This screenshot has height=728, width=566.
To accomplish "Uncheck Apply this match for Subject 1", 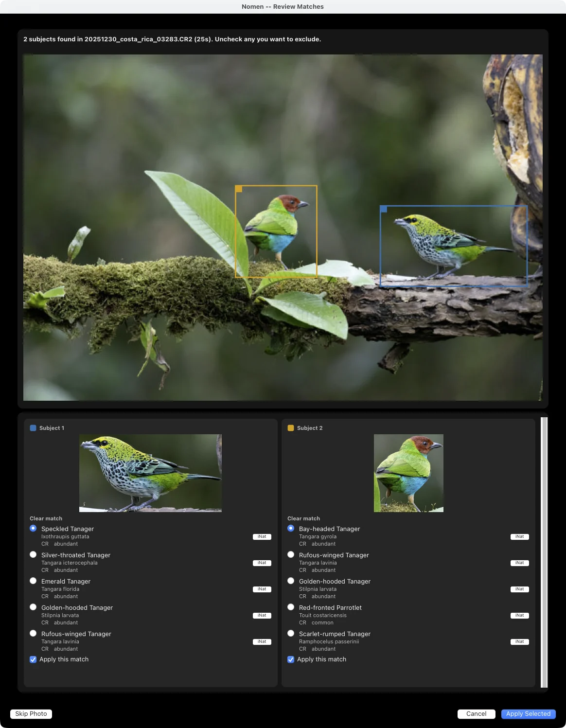I will tap(33, 659).
